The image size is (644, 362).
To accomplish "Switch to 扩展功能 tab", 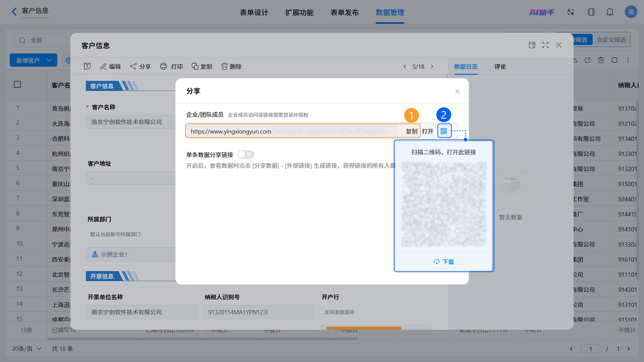I will 299,12.
